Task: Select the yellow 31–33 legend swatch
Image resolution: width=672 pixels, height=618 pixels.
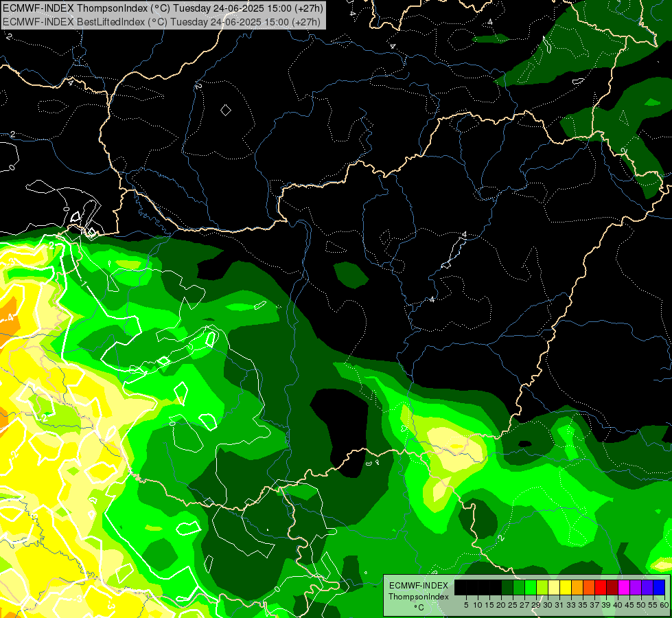Action: pyautogui.click(x=566, y=587)
